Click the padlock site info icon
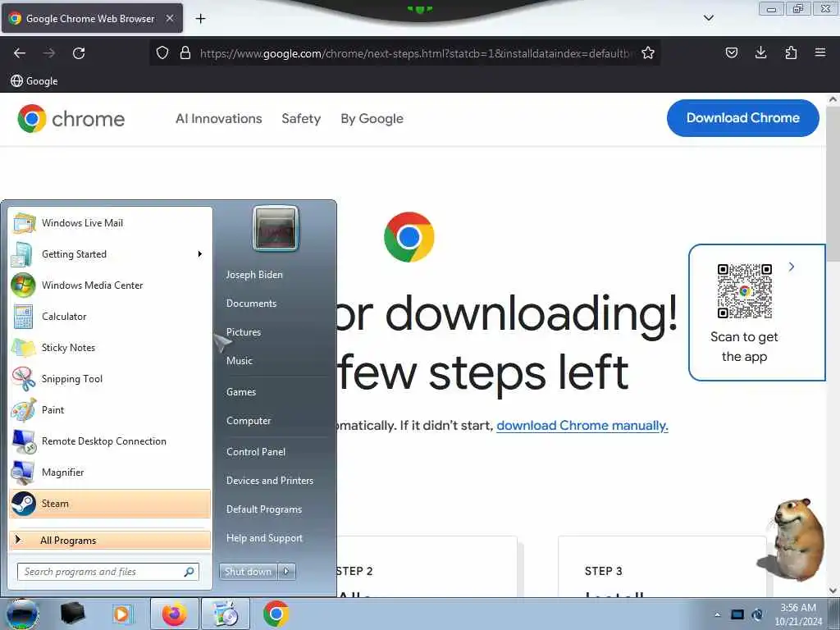The height and width of the screenshot is (630, 840). point(185,52)
